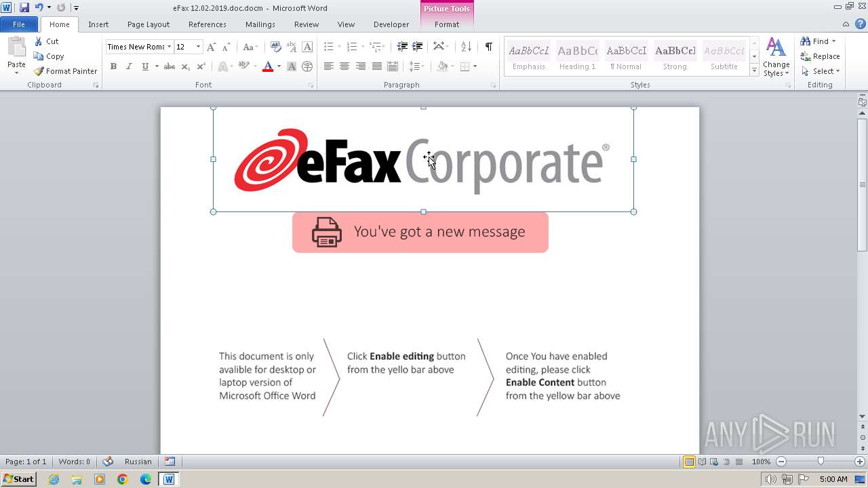Open the Mailings tab
Image resolution: width=868 pixels, height=488 pixels.
(x=260, y=24)
